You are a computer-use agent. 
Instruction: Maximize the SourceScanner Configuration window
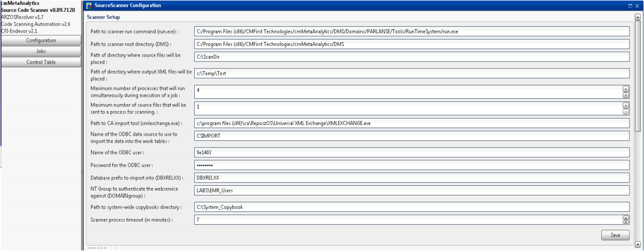(x=631, y=5)
